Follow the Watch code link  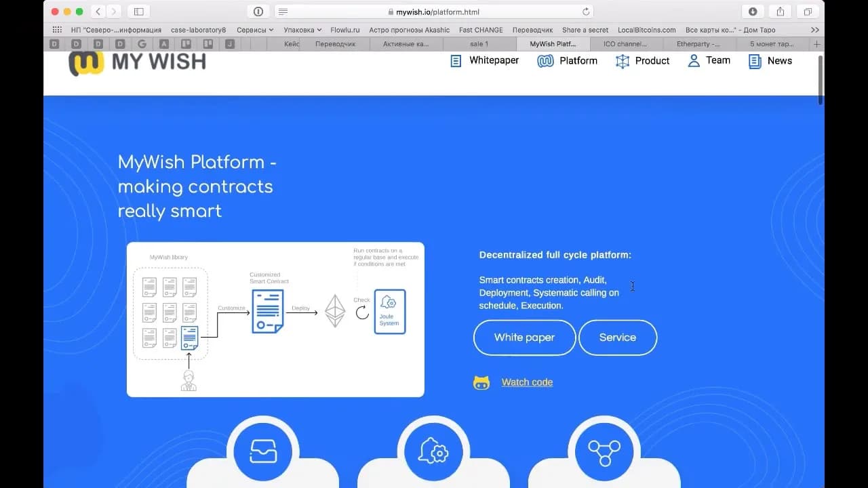[x=527, y=382]
